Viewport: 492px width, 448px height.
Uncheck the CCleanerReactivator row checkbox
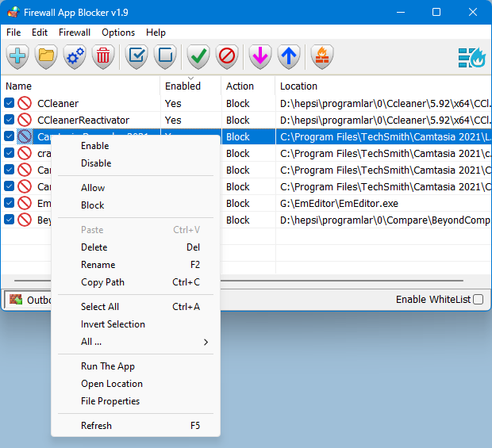pos(9,120)
